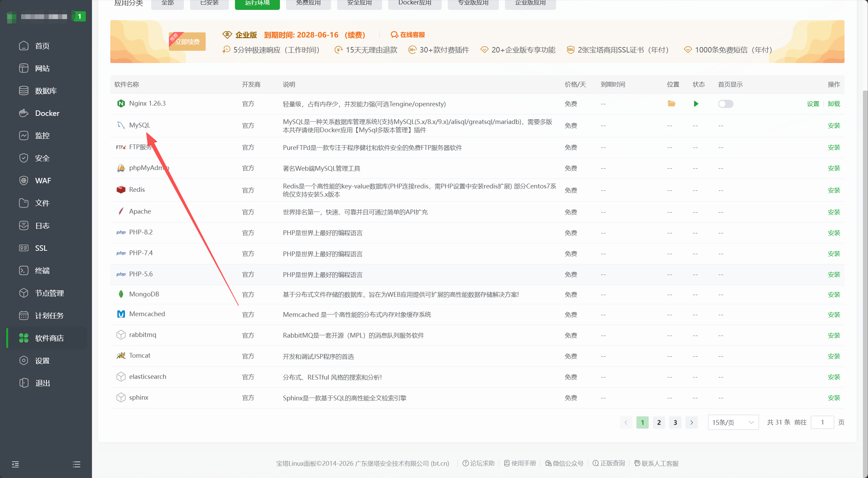Open the 监控 monitoring sidebar icon
Viewport: 868px width, 478px height.
pos(23,136)
